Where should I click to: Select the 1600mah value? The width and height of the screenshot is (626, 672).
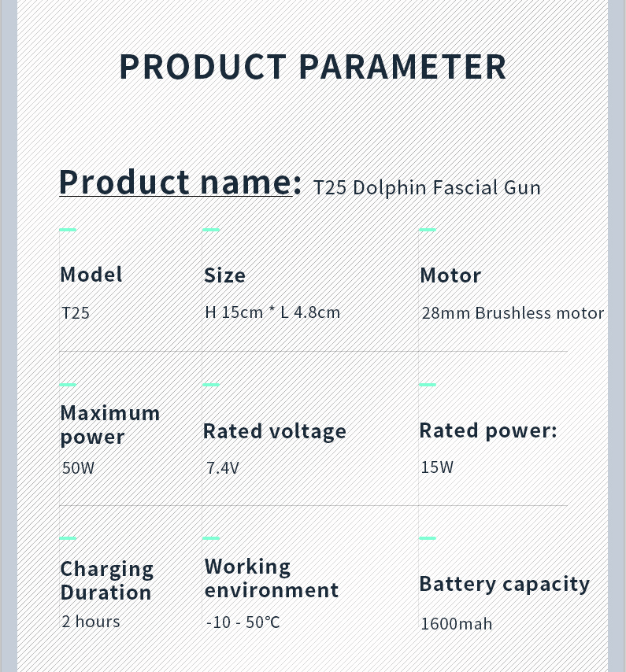pos(456,624)
